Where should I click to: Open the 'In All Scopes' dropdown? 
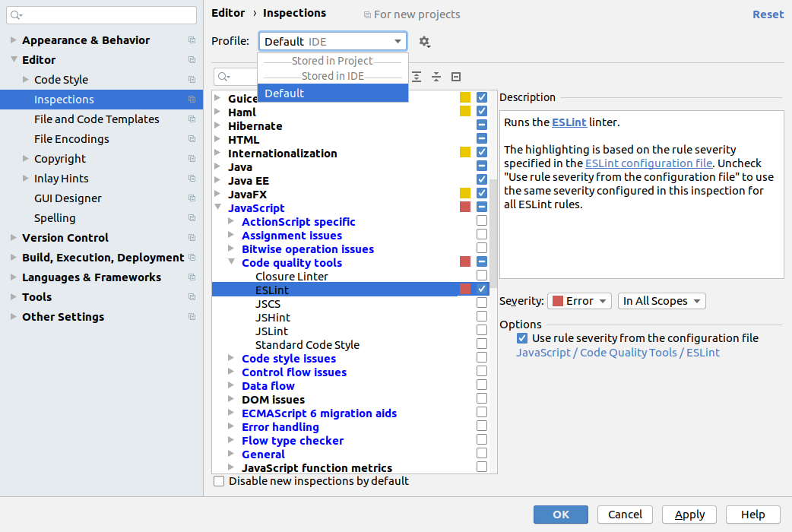coord(661,301)
